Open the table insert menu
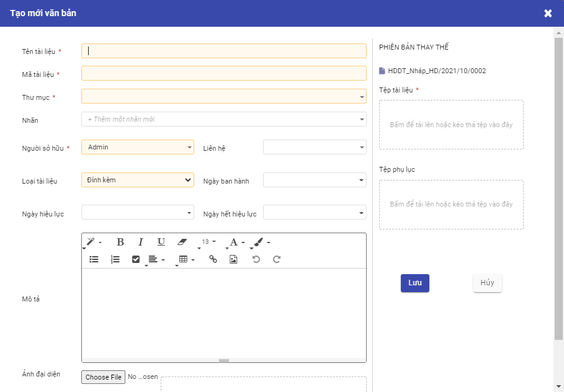Image resolution: width=564 pixels, height=392 pixels. 186,259
